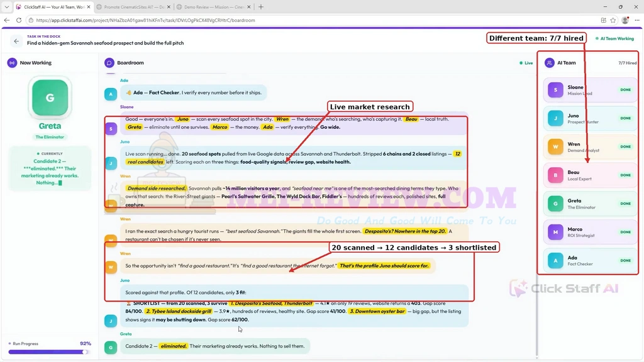Select Wren Demand Analyst team card
Viewport: 644px width, 362px height.
(x=590, y=146)
